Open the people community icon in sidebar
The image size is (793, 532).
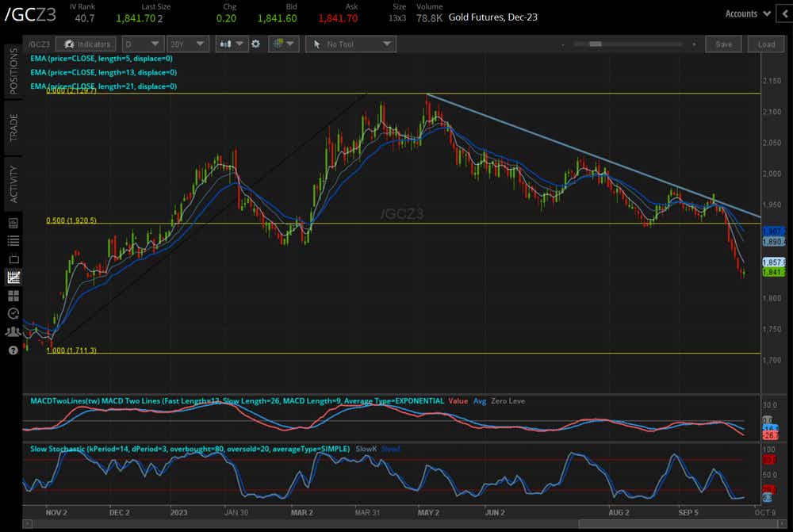(x=13, y=331)
